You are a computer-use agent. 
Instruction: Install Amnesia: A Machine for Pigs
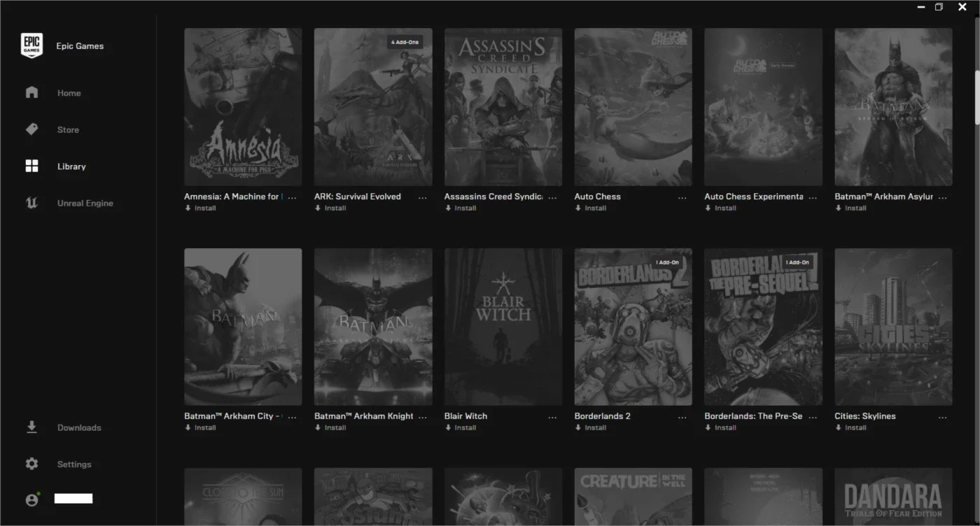click(200, 208)
